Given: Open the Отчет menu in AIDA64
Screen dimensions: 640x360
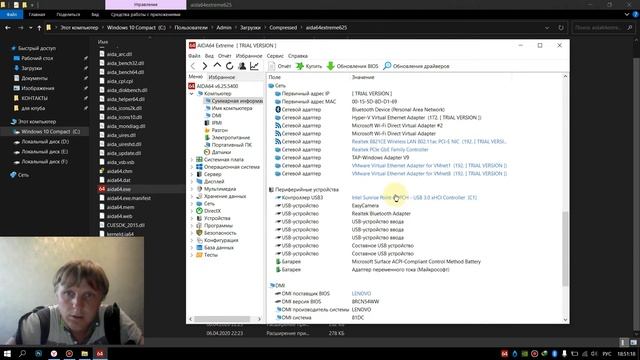Looking at the screenshot, I should (x=224, y=56).
